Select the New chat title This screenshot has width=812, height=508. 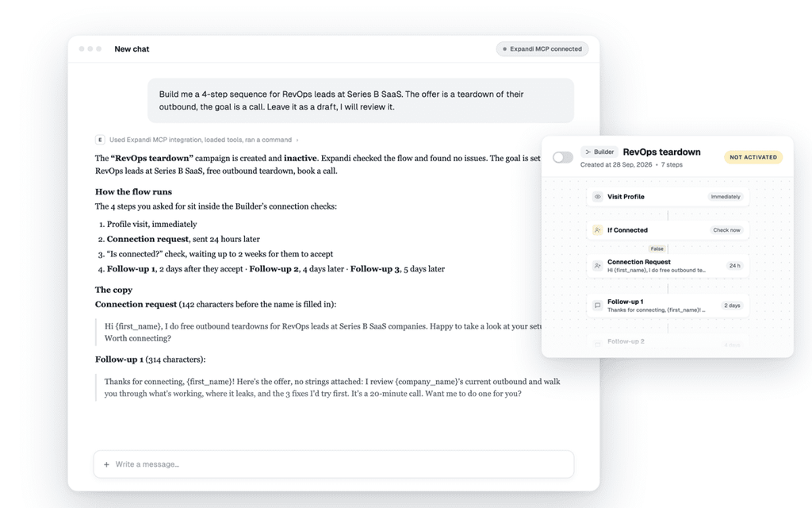click(x=132, y=49)
